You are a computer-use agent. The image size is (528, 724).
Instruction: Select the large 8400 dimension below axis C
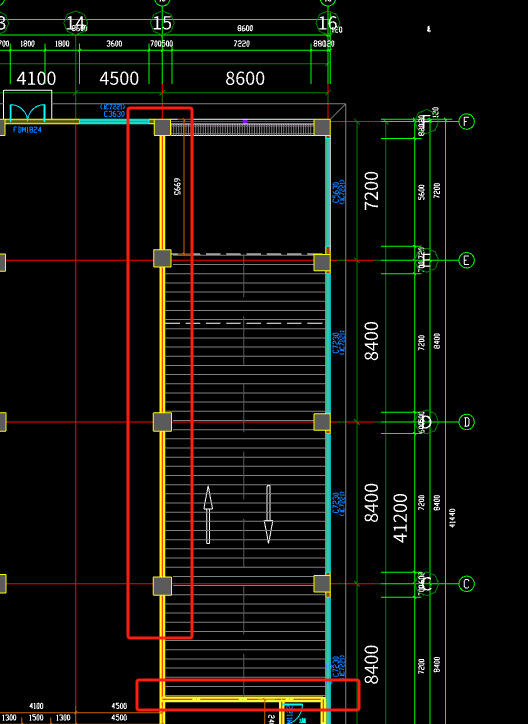coord(372,664)
